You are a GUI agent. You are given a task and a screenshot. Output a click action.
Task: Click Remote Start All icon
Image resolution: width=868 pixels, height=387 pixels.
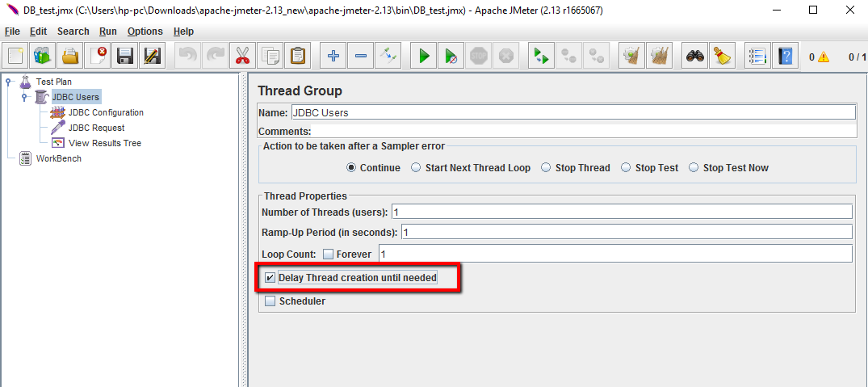[541, 56]
